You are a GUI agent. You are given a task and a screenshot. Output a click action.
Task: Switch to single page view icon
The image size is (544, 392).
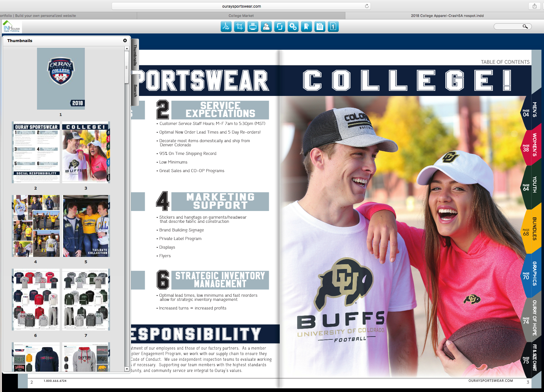333,26
